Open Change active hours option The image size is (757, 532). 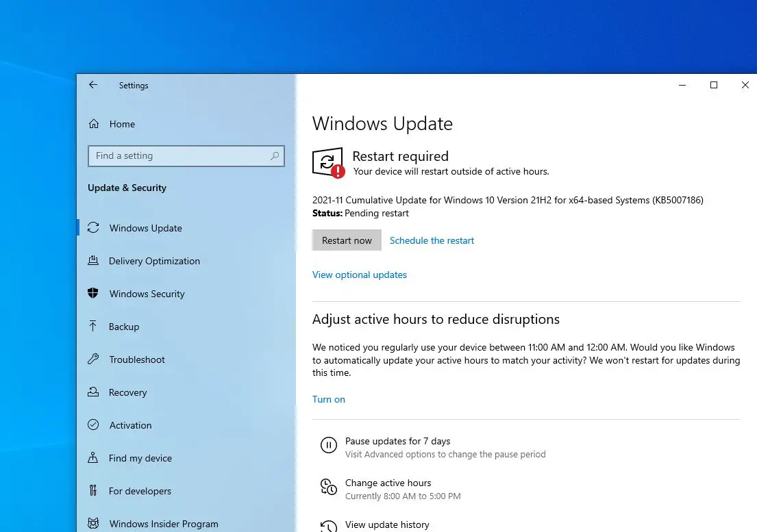coord(388,483)
